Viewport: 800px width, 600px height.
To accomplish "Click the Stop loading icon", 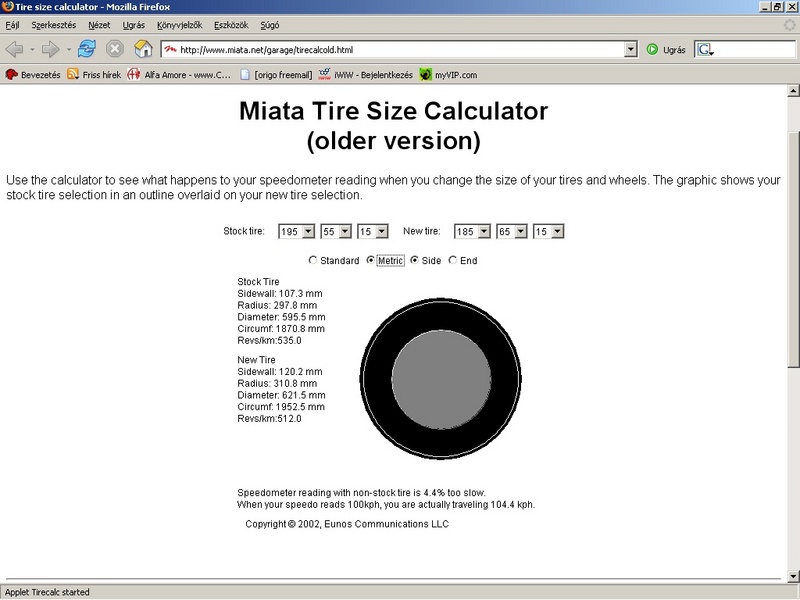I will pyautogui.click(x=115, y=49).
